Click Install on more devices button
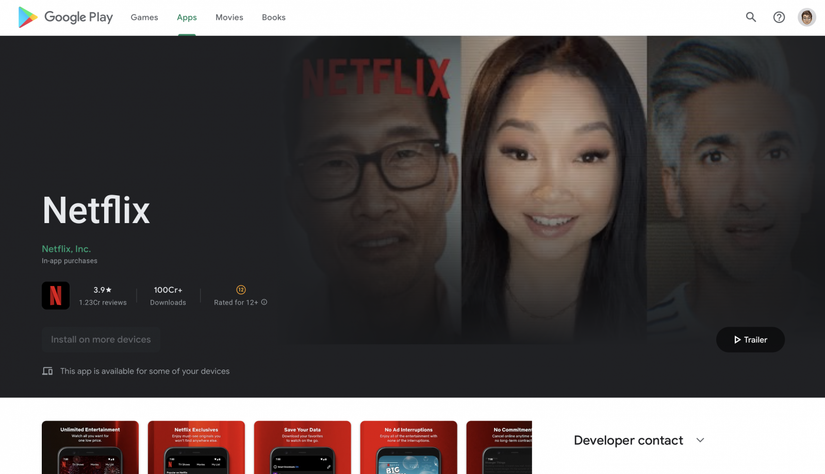Screen dimensions: 825x474 pos(101,339)
